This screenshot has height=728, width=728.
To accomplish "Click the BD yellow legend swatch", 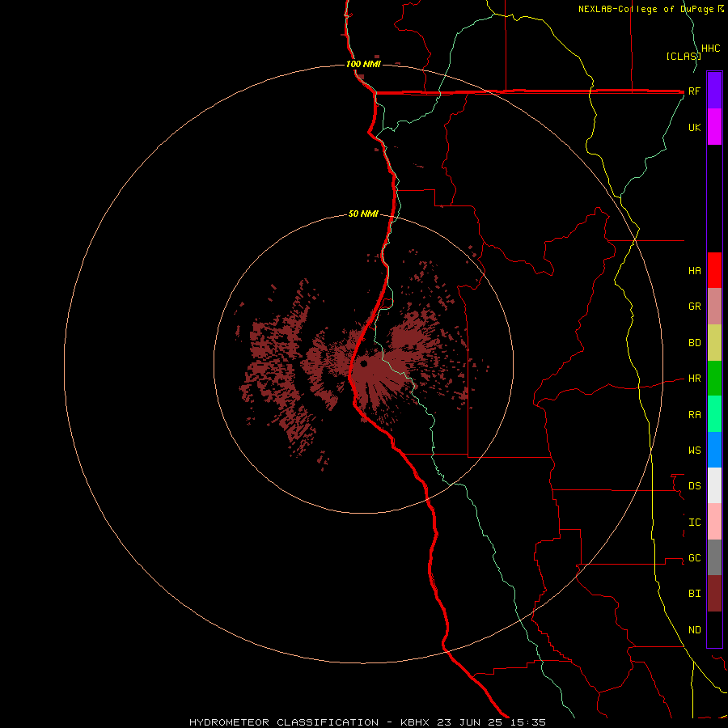I will point(714,343).
